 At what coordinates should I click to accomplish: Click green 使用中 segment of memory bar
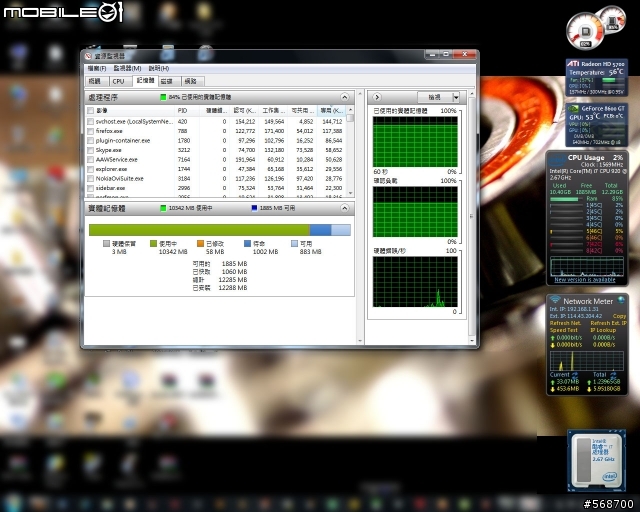199,230
